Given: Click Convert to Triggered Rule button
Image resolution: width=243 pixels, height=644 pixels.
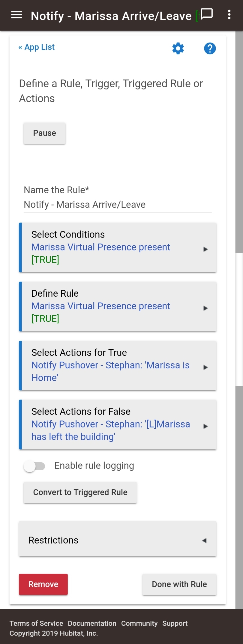Looking at the screenshot, I should [80, 492].
